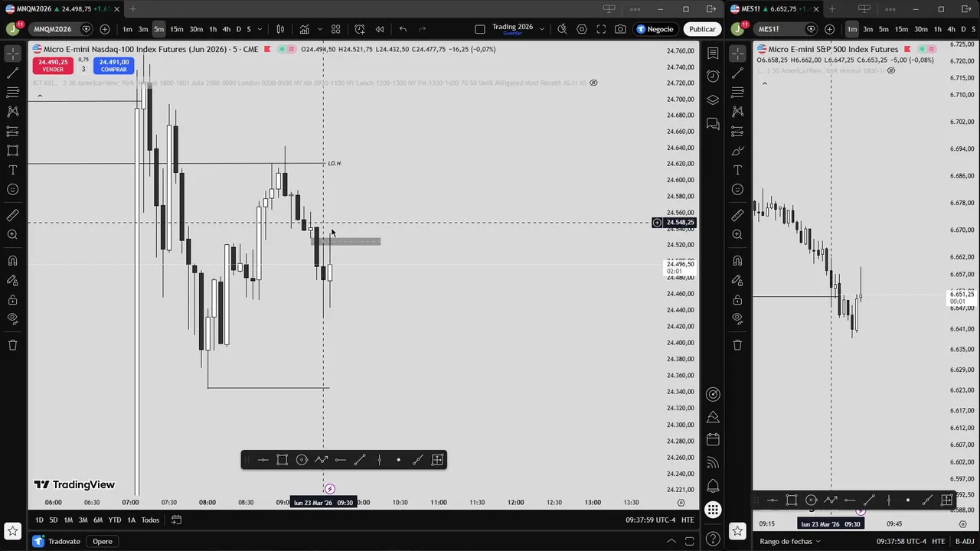Undo the last chart action
This screenshot has width=980, height=551.
coord(403,29)
